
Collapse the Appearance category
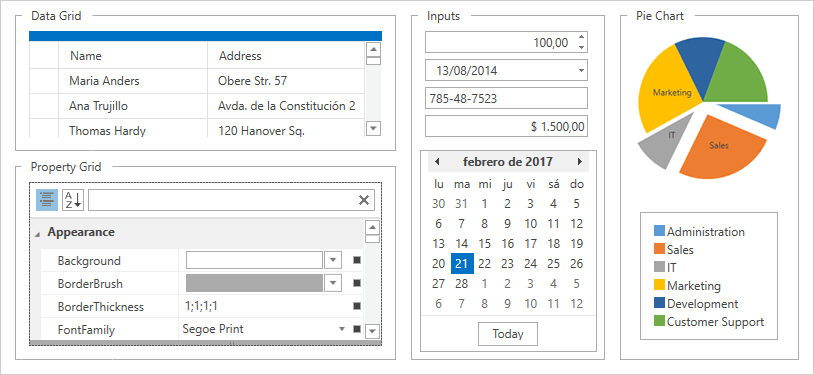pyautogui.click(x=37, y=234)
